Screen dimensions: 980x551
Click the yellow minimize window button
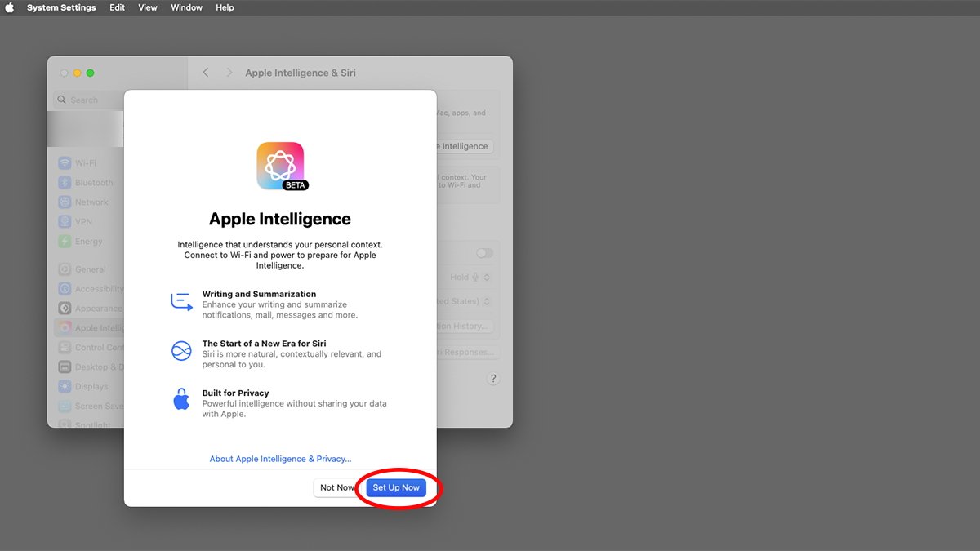coord(77,73)
